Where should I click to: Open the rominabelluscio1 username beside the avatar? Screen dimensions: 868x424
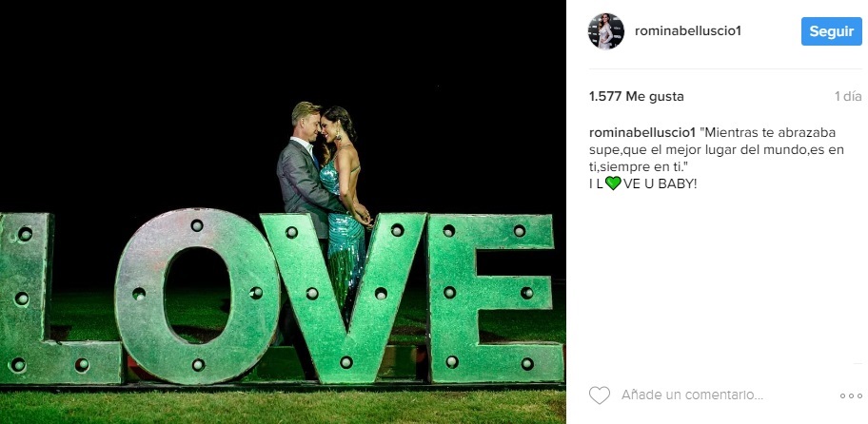pyautogui.click(x=687, y=31)
